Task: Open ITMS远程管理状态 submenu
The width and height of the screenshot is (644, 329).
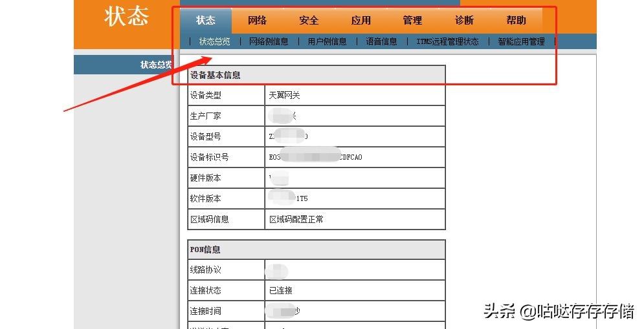Action: [x=447, y=41]
